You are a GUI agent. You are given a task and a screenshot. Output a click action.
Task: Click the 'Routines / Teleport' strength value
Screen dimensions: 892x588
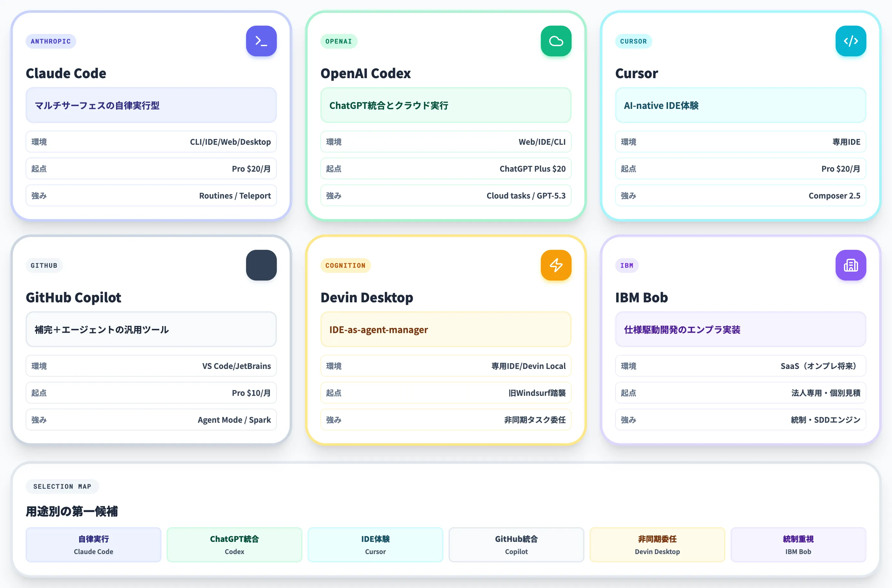[x=235, y=196]
